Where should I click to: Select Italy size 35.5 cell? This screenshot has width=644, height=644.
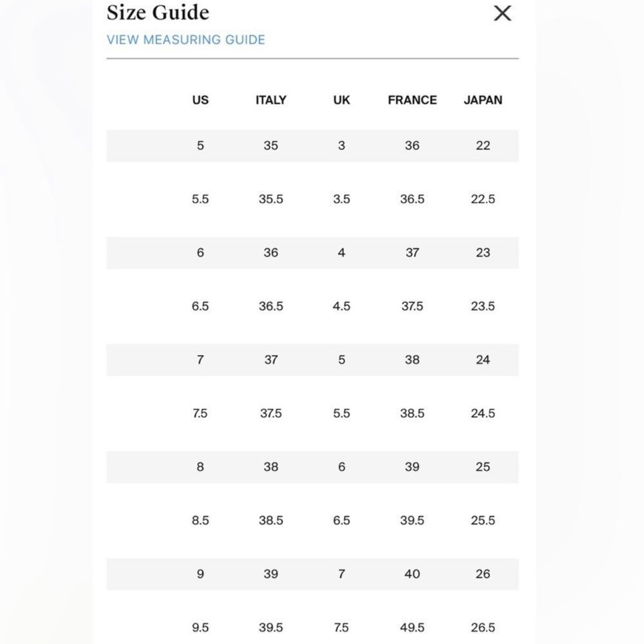tap(271, 199)
